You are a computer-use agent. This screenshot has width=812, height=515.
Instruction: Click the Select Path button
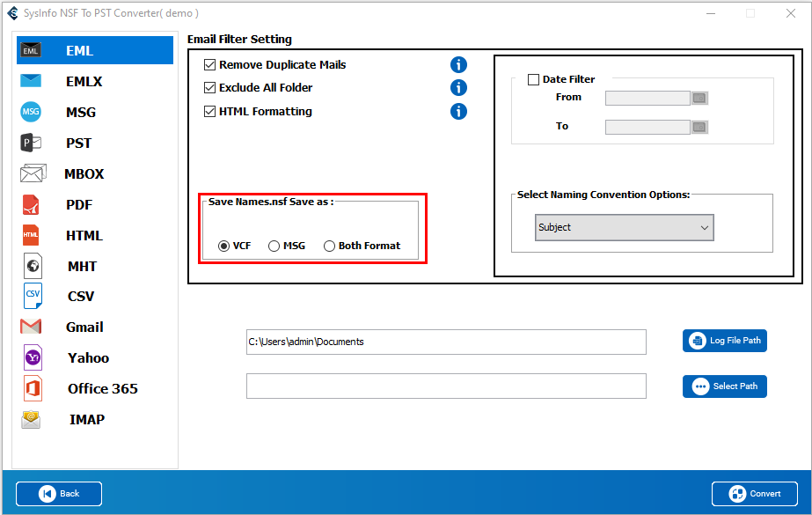pyautogui.click(x=725, y=386)
